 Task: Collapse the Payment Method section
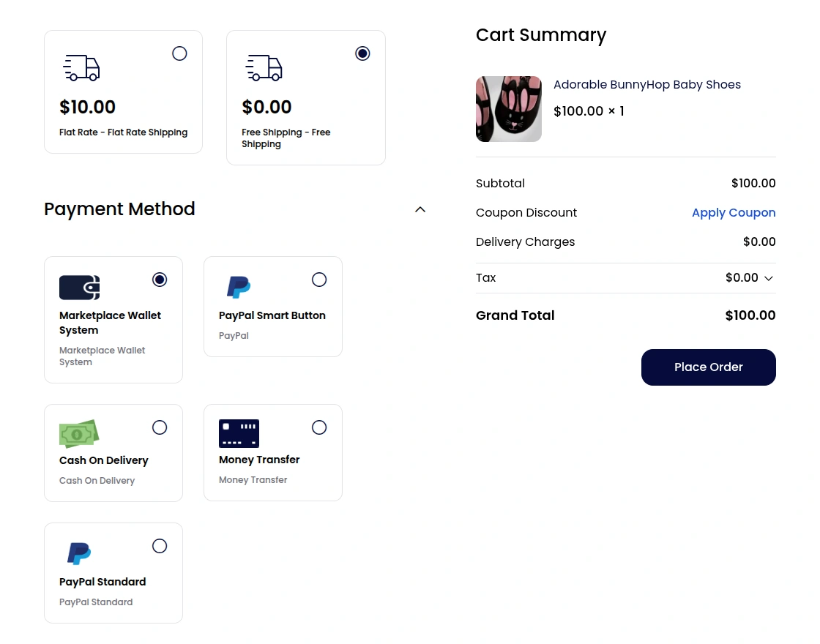420,209
